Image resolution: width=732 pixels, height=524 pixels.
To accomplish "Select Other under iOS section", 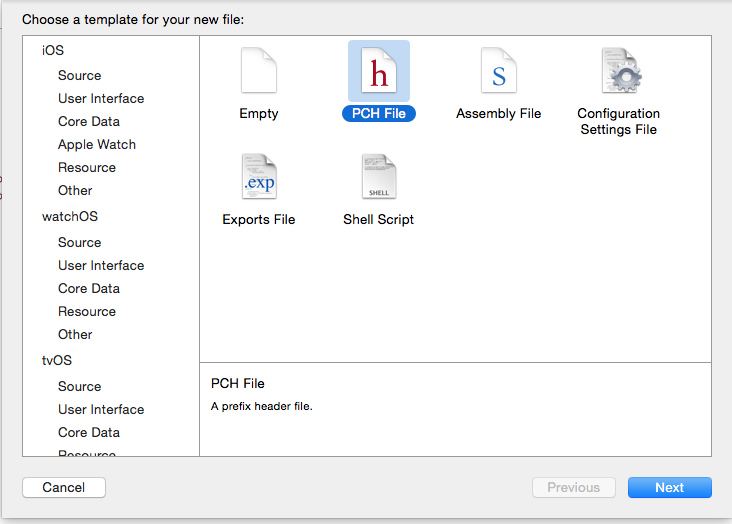I will 75,190.
